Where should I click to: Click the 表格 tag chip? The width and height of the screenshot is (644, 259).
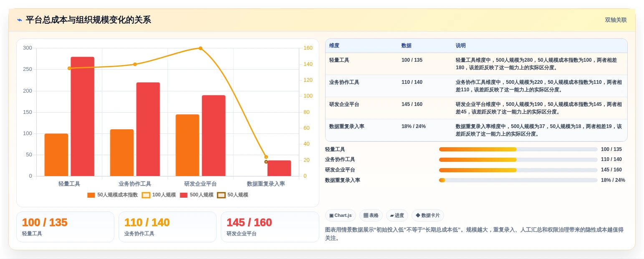[x=371, y=216]
